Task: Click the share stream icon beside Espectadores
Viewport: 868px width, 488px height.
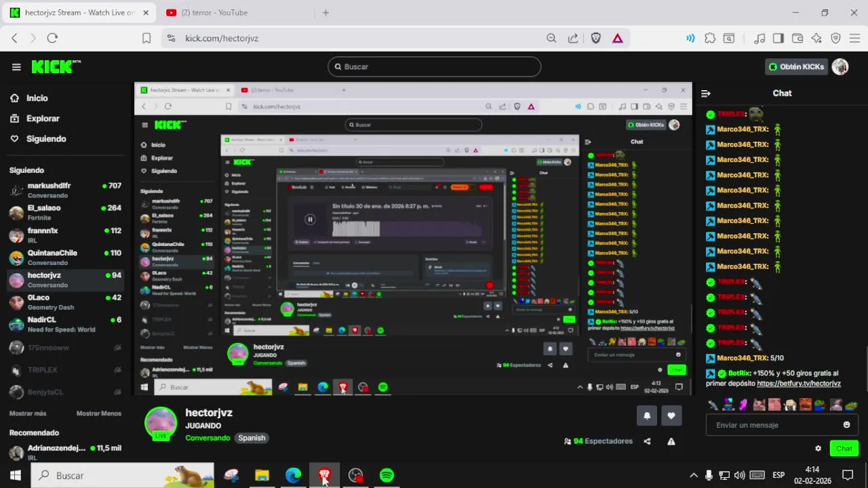Action: (647, 441)
